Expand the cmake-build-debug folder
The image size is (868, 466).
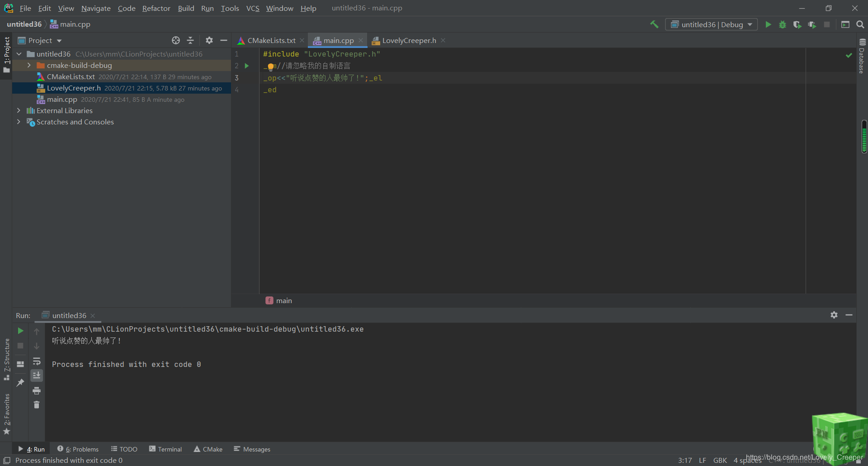tap(29, 65)
